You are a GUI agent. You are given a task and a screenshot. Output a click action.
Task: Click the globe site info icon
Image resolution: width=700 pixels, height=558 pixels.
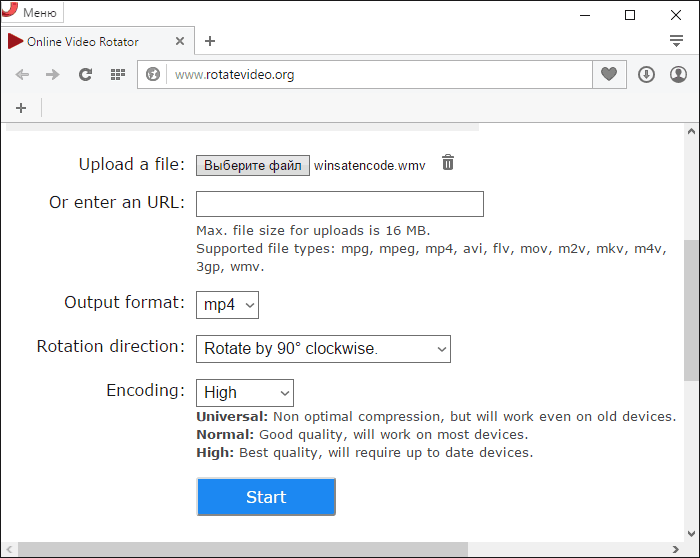[153, 75]
